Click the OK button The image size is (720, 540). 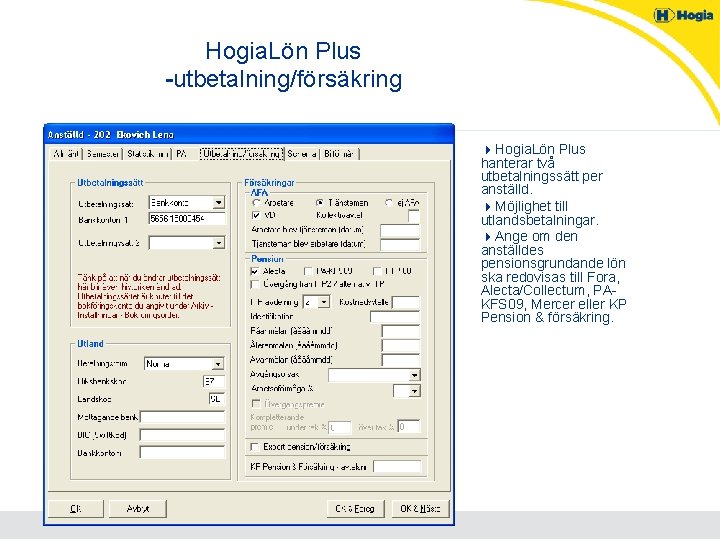[x=76, y=509]
